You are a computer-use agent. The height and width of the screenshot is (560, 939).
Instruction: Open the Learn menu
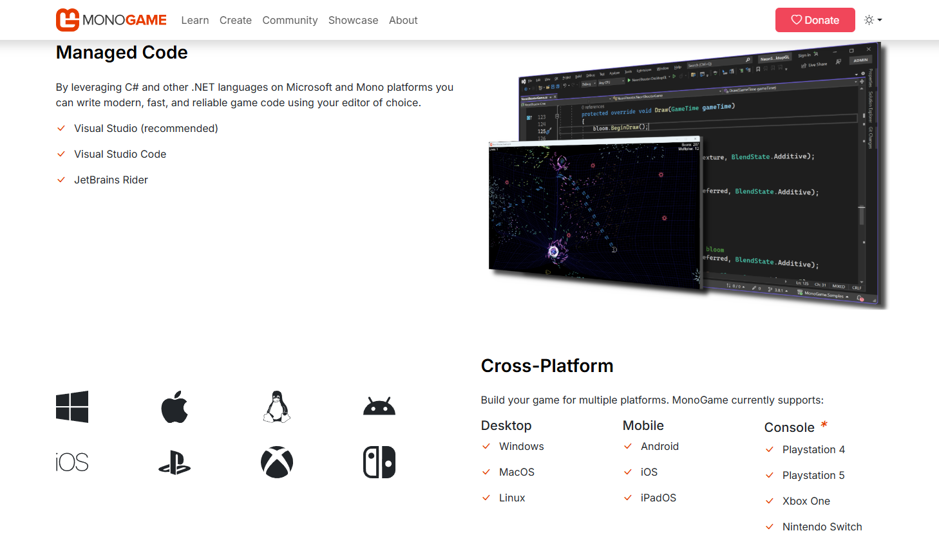tap(195, 21)
